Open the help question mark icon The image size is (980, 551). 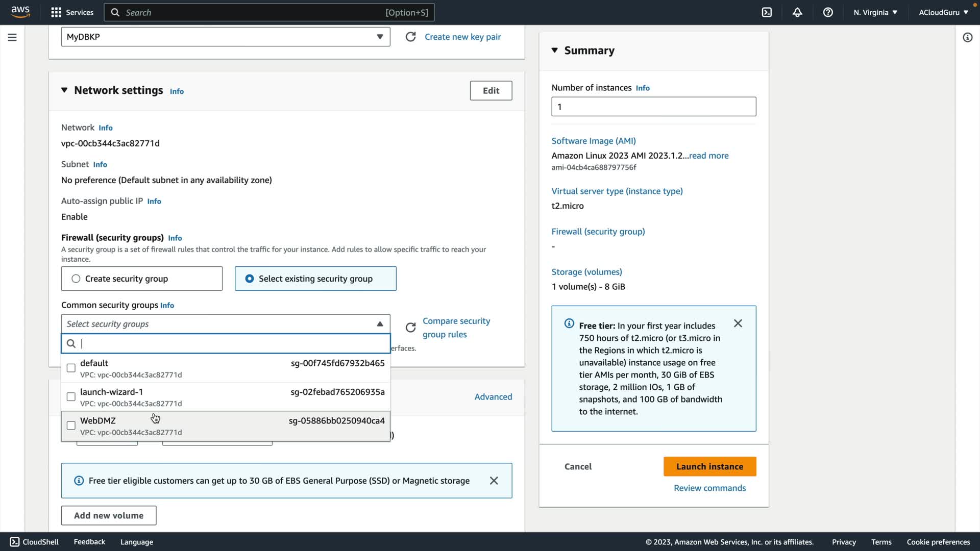point(828,12)
